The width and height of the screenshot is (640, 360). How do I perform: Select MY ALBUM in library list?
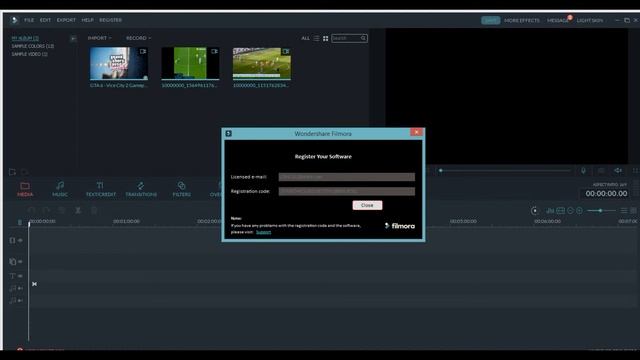click(x=25, y=38)
